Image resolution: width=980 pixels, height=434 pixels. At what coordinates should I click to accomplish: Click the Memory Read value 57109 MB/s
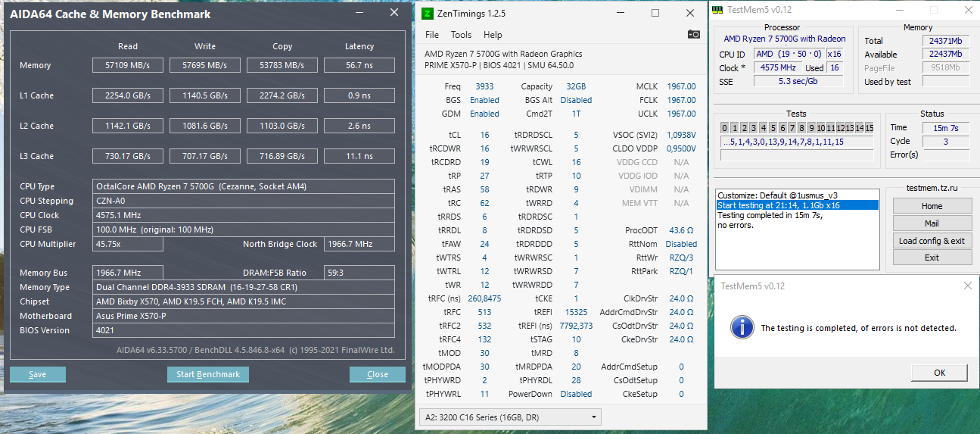pos(128,65)
